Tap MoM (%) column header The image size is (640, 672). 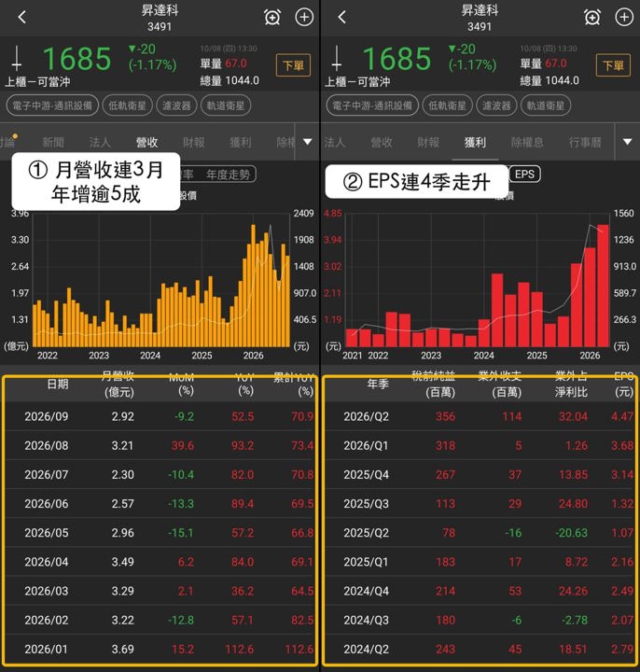[182, 384]
